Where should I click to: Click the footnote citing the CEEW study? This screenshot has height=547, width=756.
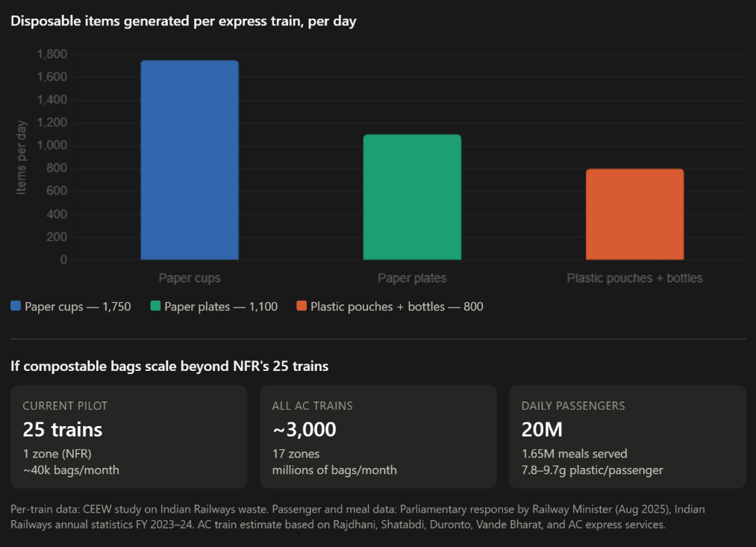coord(358,516)
